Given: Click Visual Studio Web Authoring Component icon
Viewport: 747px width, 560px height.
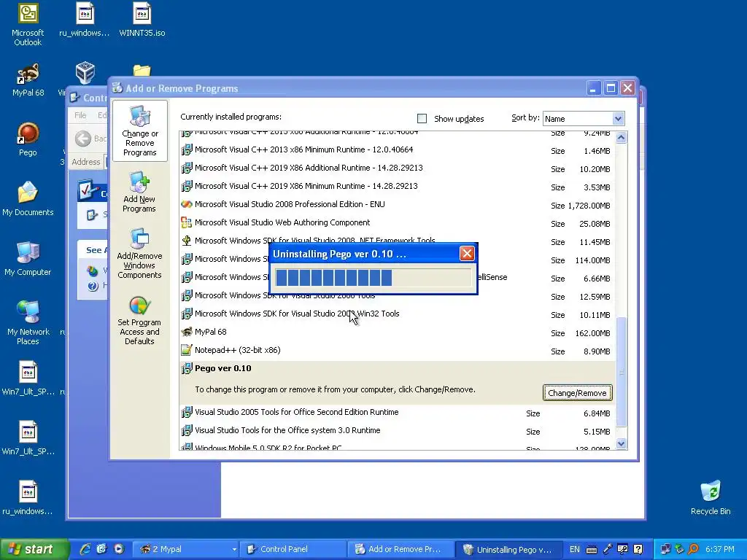Looking at the screenshot, I should pyautogui.click(x=186, y=222).
